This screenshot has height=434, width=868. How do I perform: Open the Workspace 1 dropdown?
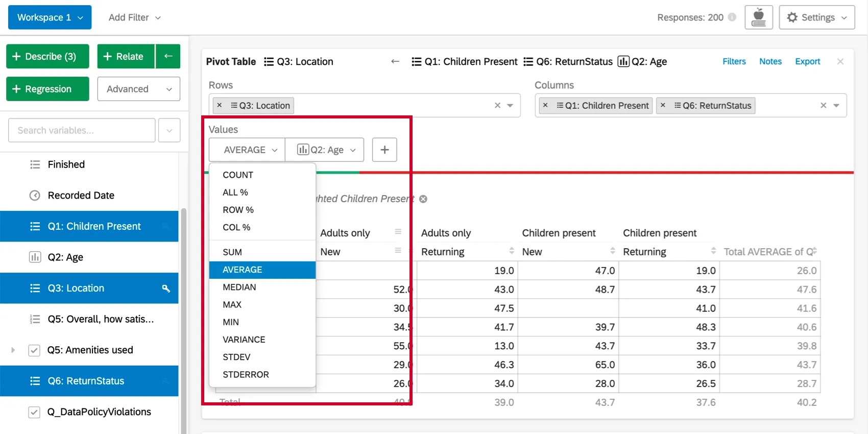click(x=50, y=17)
